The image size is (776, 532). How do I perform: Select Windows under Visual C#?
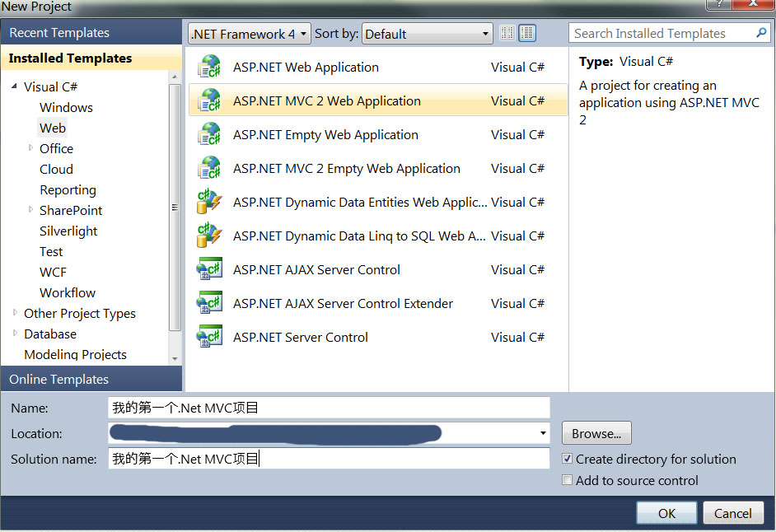[x=67, y=107]
